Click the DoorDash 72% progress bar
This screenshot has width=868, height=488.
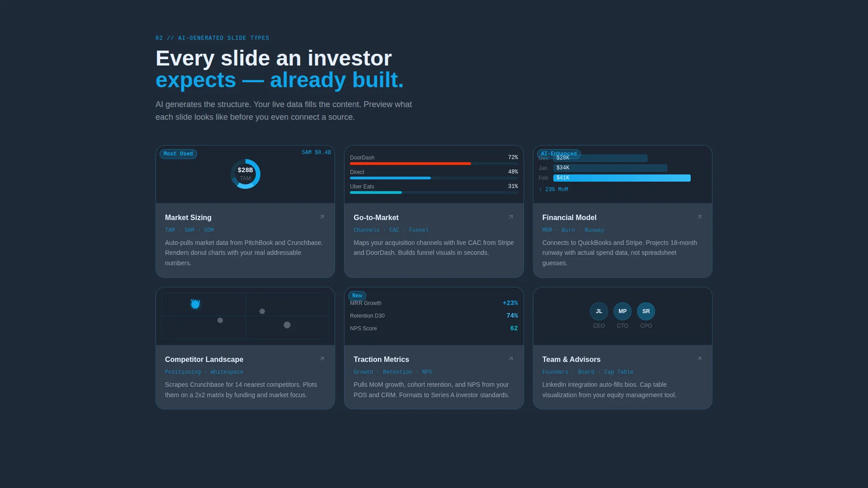pos(434,164)
